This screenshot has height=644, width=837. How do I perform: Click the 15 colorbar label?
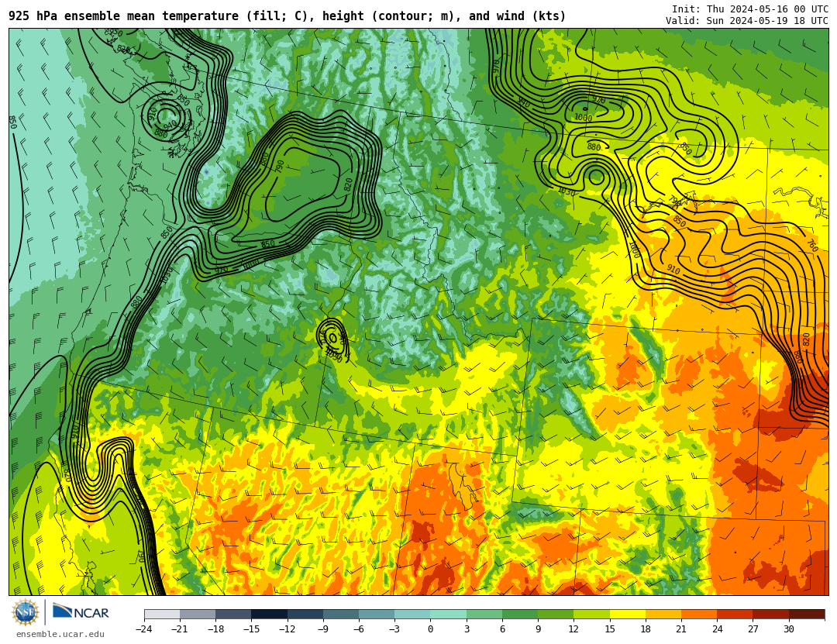610,629
